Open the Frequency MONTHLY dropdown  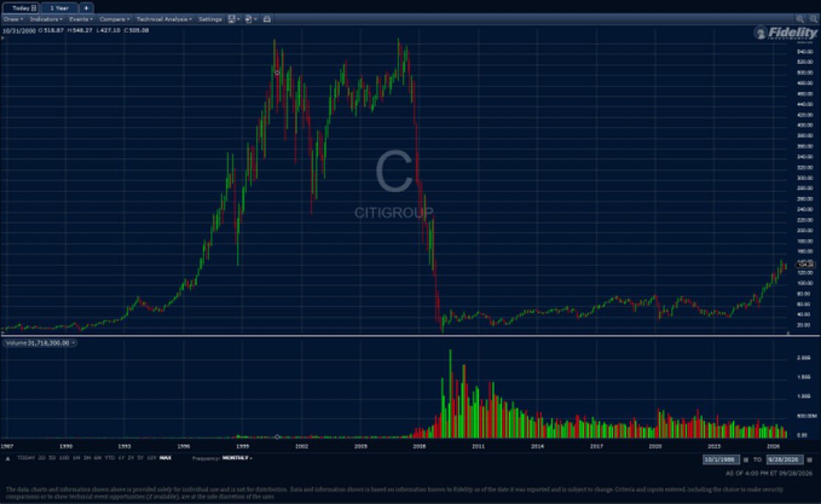coord(237,458)
